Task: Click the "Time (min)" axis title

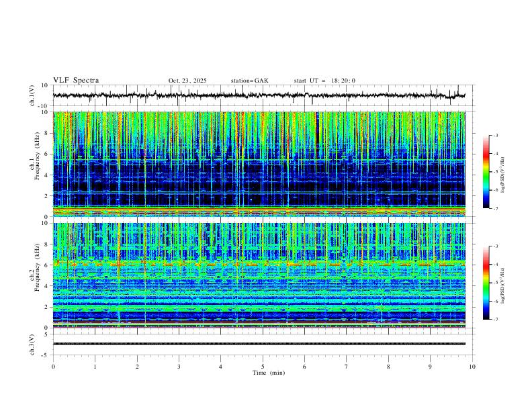Action: coord(269,373)
